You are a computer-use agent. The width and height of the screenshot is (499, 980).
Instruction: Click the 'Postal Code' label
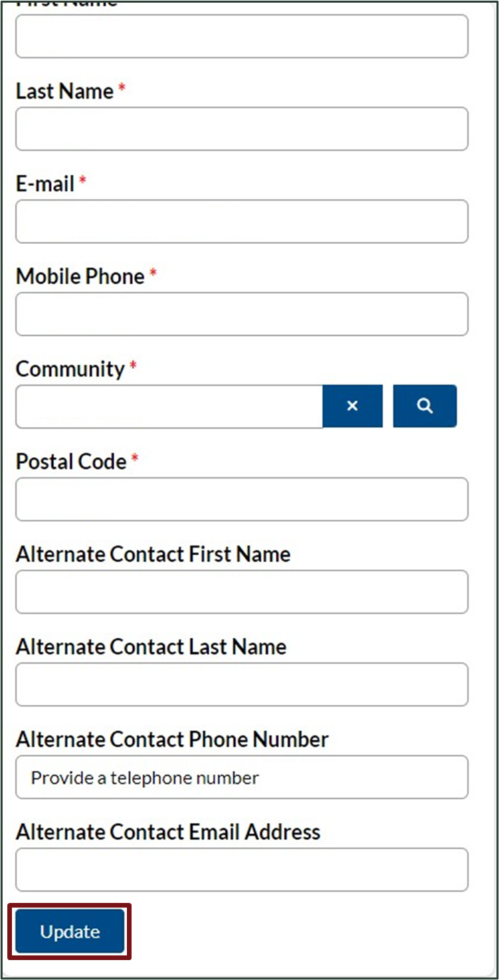coord(71,461)
